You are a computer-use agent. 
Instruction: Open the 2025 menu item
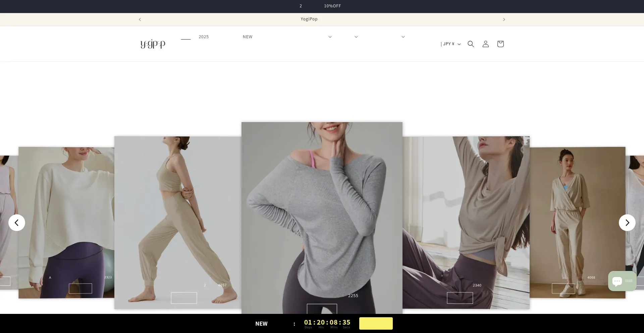[204, 37]
